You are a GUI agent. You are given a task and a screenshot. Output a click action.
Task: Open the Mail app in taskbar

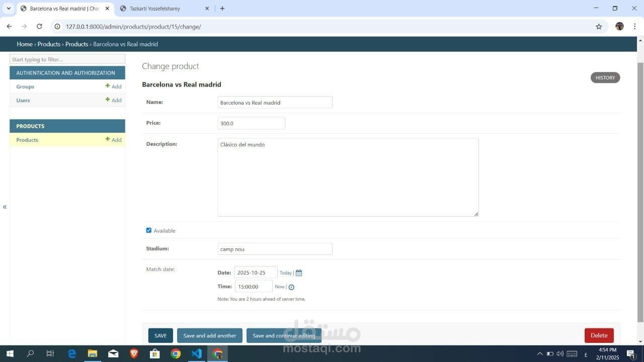coord(113,354)
